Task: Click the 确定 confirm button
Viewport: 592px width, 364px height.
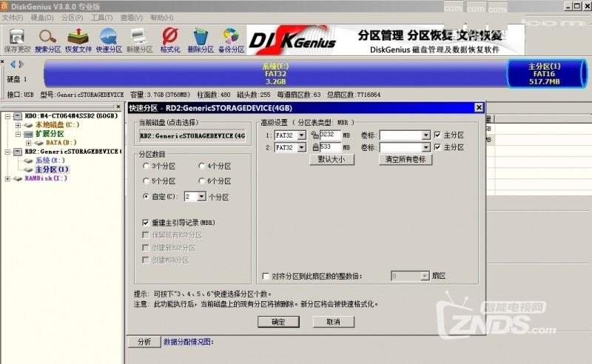Action: coord(278,322)
